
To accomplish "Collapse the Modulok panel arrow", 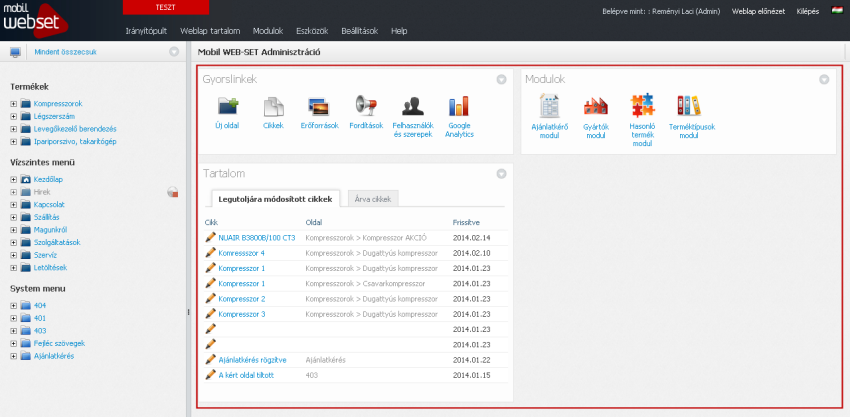I will (824, 79).
